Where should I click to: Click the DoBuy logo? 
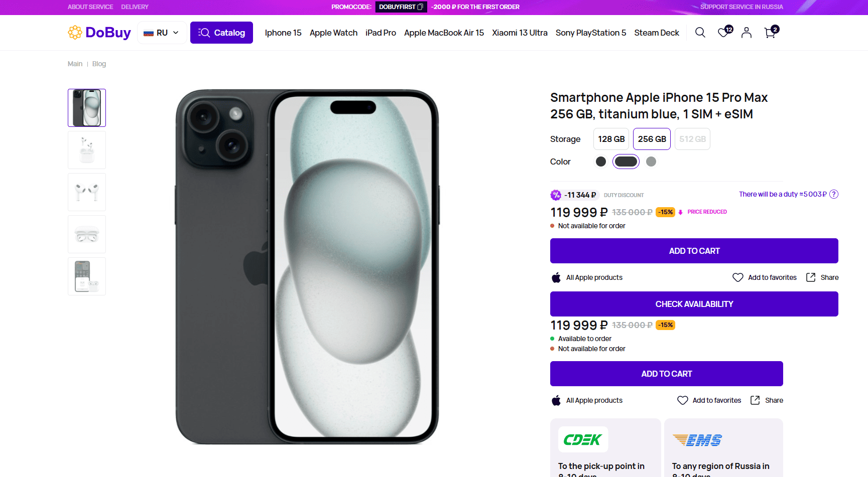(99, 33)
